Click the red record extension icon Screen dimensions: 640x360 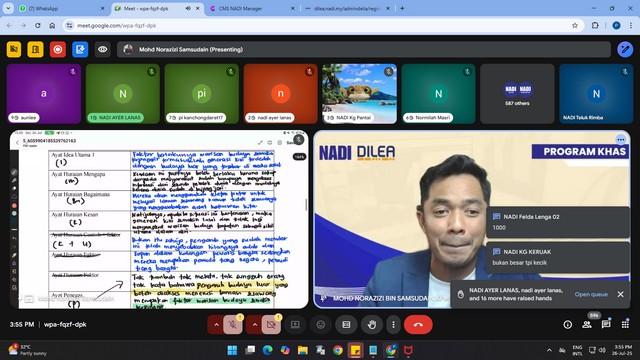click(x=58, y=49)
